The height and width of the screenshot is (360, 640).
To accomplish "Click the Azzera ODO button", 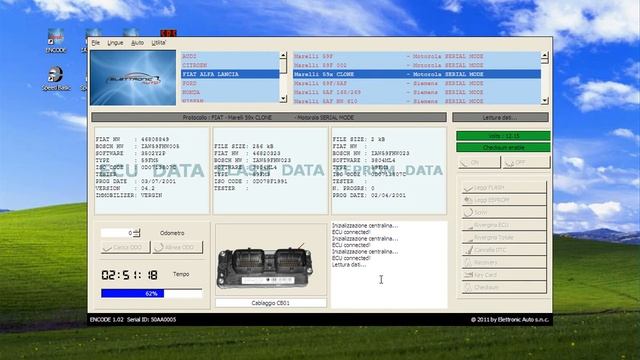I will [177, 247].
